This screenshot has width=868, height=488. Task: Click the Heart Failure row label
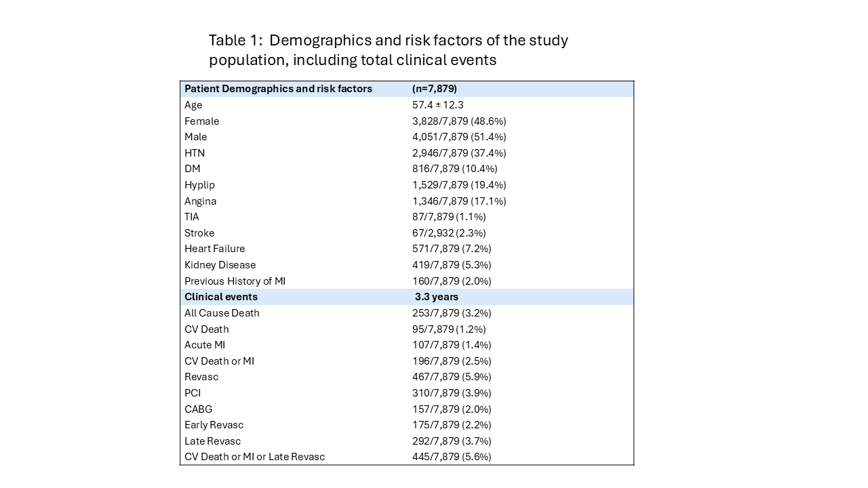(214, 249)
